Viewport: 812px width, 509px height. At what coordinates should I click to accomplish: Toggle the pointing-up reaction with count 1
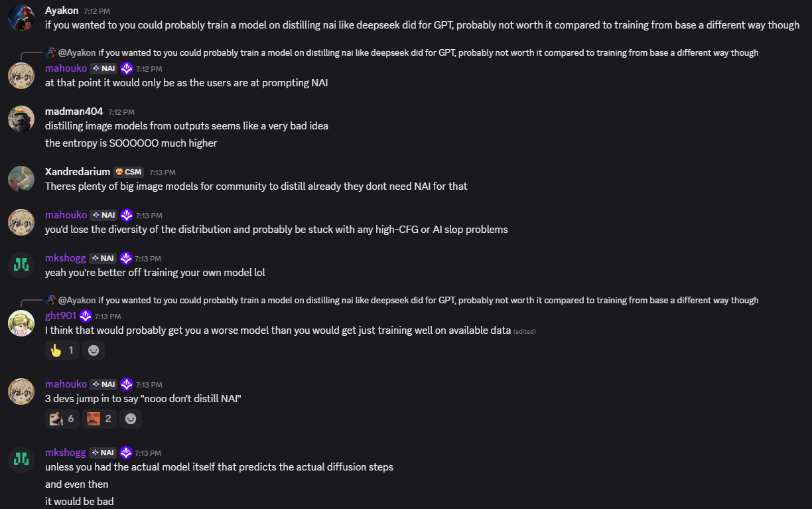[x=62, y=350]
